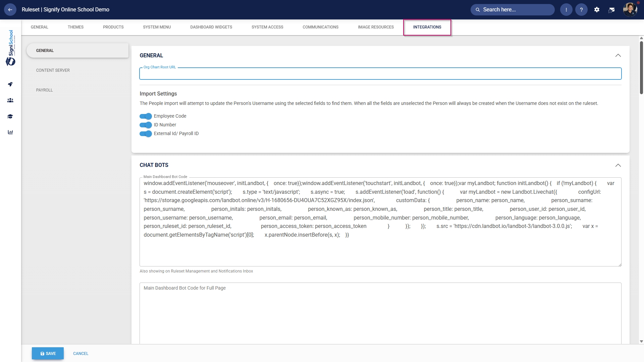The image size is (644, 362).
Task: Open the bar chart reports icon
Action: click(x=10, y=132)
